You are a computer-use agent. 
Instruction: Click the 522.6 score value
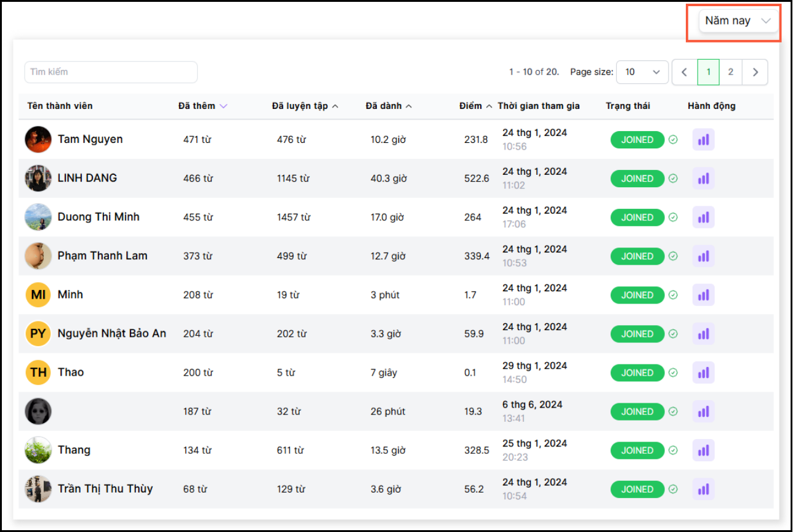point(477,179)
